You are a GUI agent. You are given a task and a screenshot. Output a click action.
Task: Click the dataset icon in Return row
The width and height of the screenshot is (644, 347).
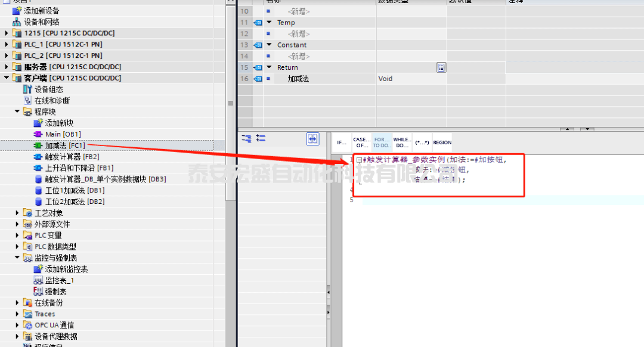click(x=441, y=67)
